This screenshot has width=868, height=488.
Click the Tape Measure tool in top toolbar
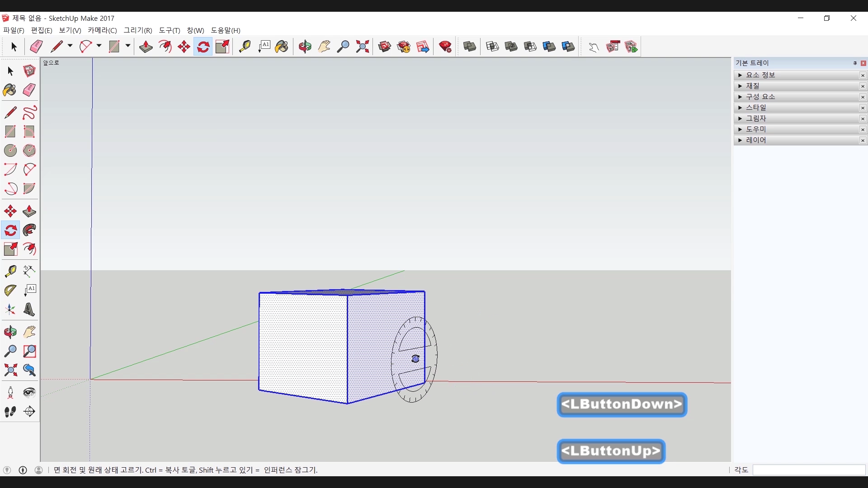coord(245,47)
